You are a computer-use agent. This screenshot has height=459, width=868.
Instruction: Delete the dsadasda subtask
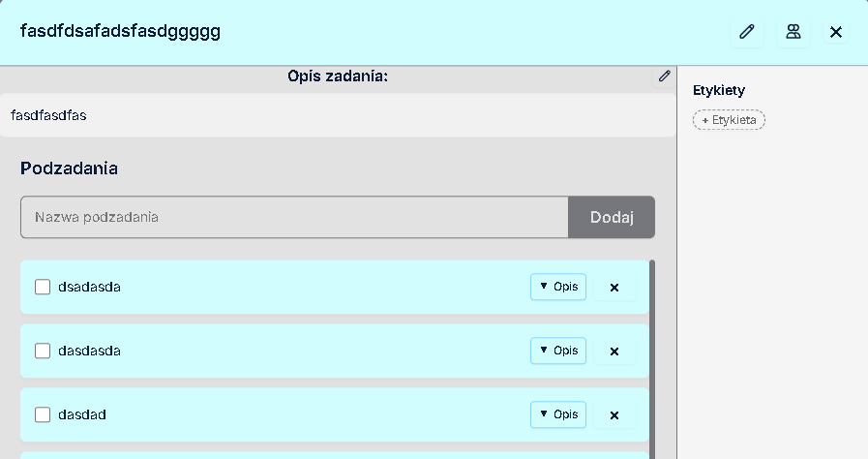pos(614,288)
